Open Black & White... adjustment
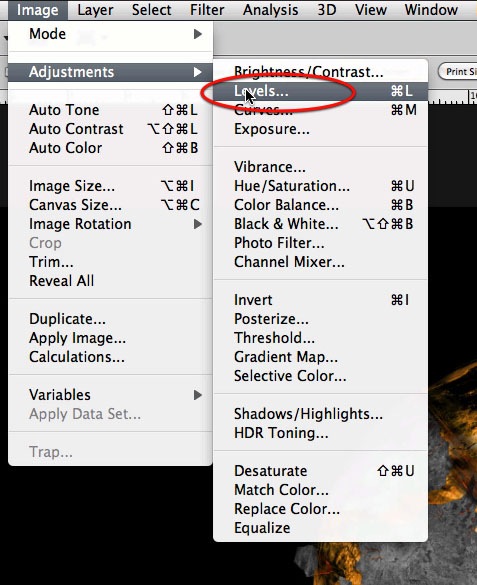Screen dimensions: 477x585 point(320,224)
